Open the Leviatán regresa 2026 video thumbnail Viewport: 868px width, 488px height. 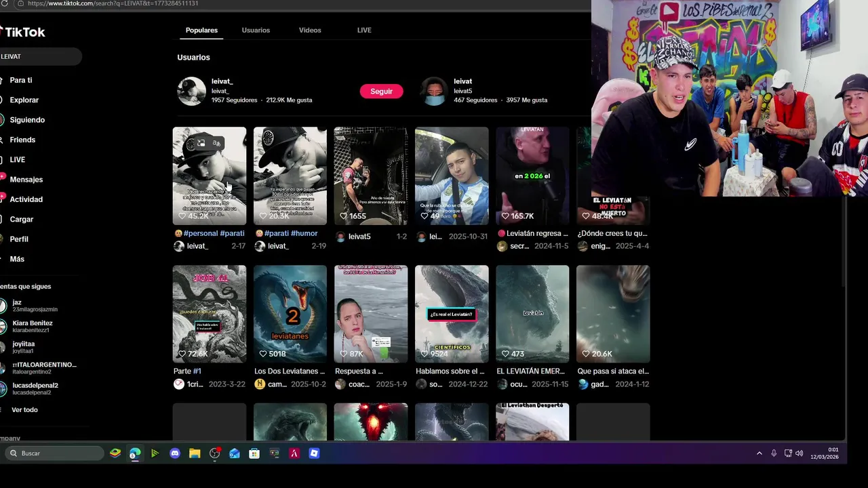click(x=532, y=176)
